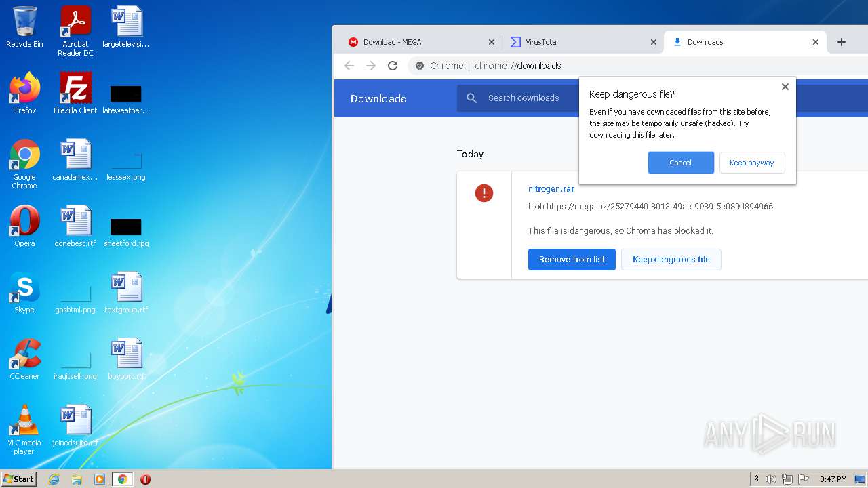868x488 pixels.
Task: Click the network tray icon
Action: pos(787,479)
